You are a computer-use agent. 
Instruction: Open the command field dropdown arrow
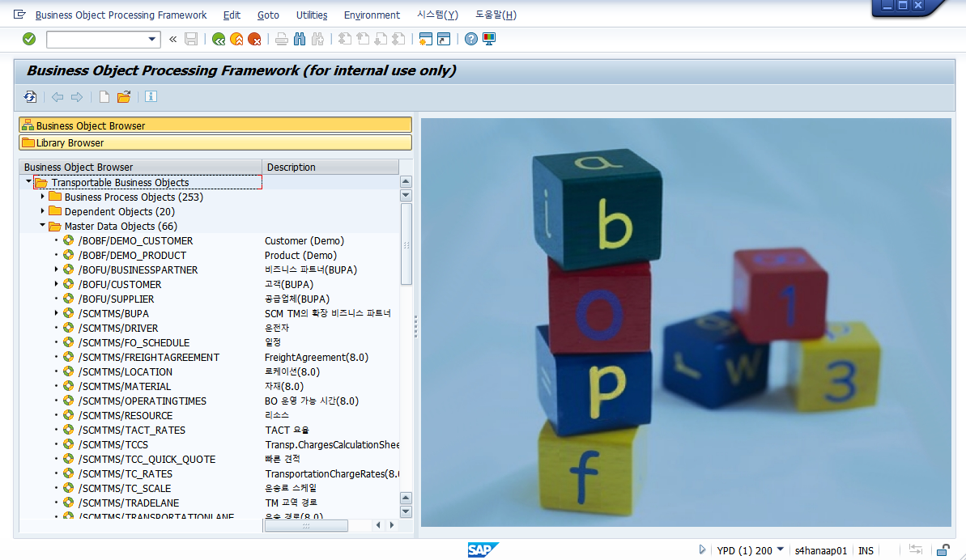pyautogui.click(x=151, y=40)
